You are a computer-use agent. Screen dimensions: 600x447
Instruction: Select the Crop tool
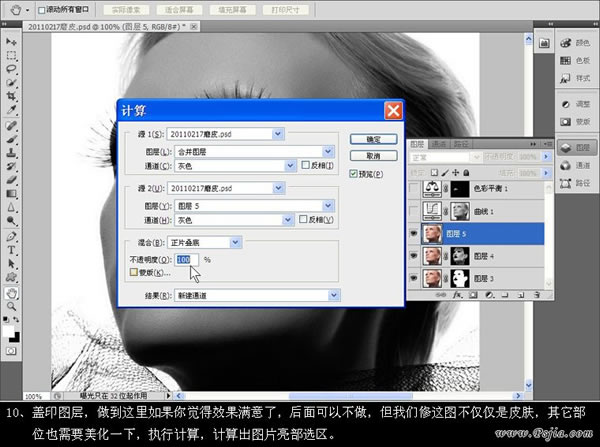(11, 96)
